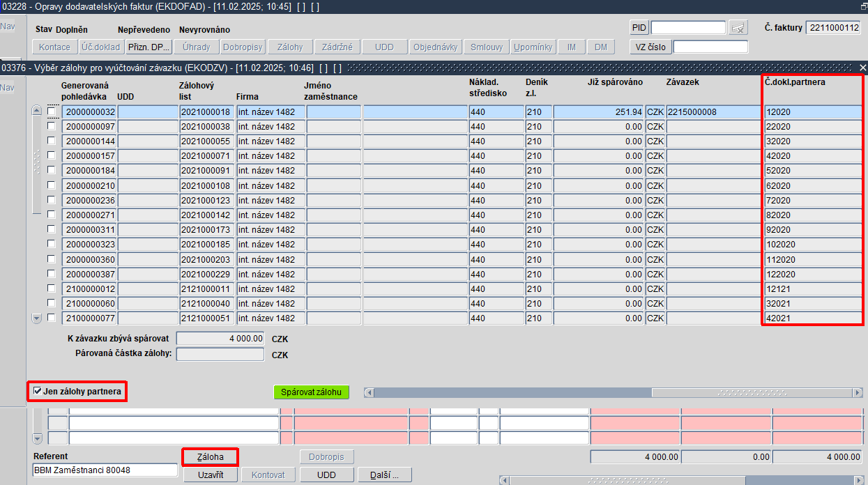Click the VZ číslo input field
Viewport: 868px width, 485px height.
(x=710, y=47)
